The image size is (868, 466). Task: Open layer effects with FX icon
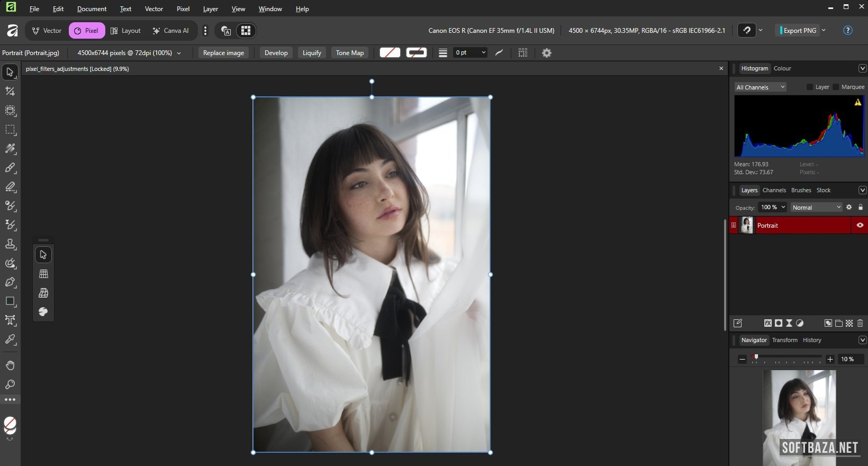point(768,323)
